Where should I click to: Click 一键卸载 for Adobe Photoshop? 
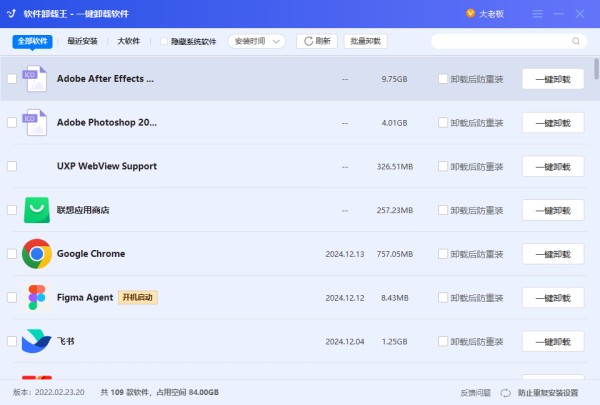click(x=552, y=122)
